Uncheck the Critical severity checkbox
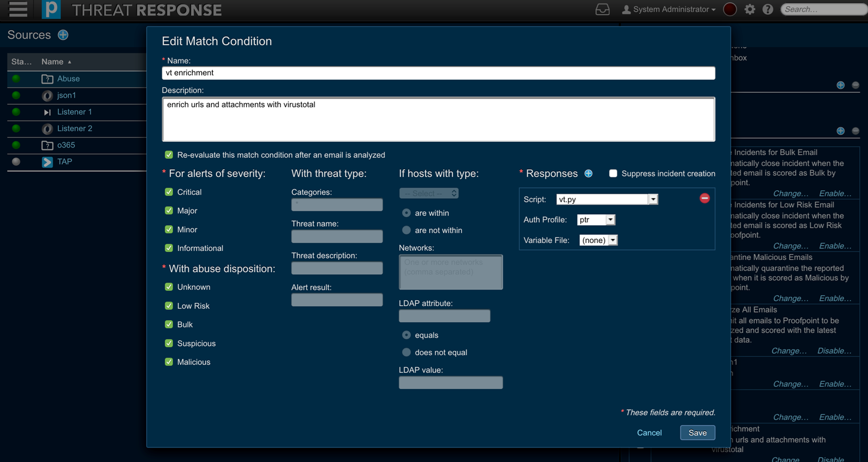Viewport: 868px width, 462px height. 169,192
